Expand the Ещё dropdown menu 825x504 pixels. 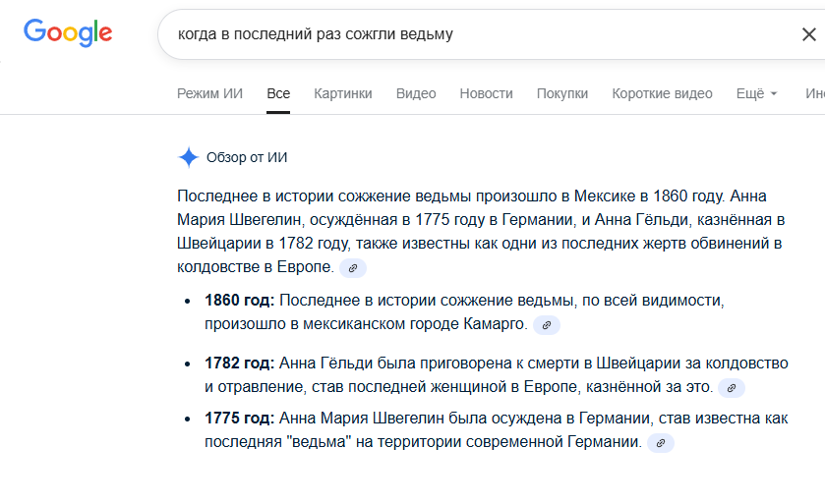pos(756,93)
